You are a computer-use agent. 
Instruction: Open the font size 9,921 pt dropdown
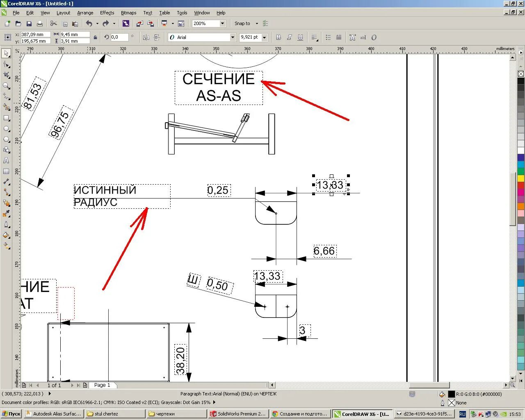(x=264, y=37)
